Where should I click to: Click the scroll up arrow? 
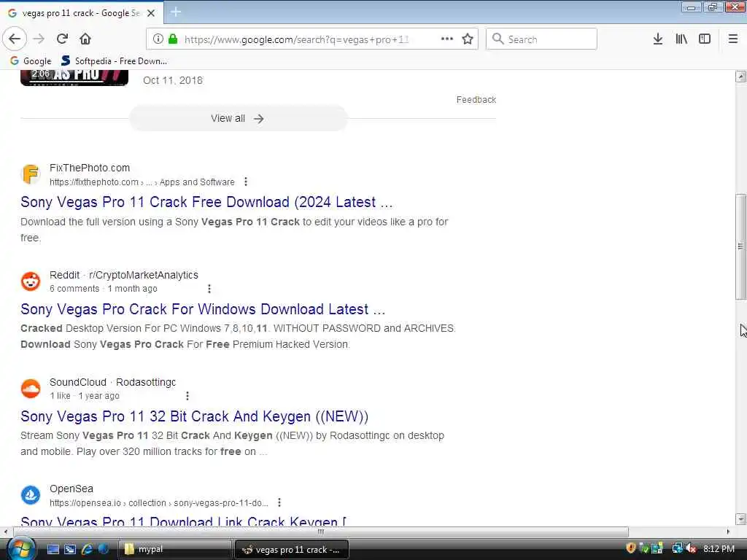point(740,76)
